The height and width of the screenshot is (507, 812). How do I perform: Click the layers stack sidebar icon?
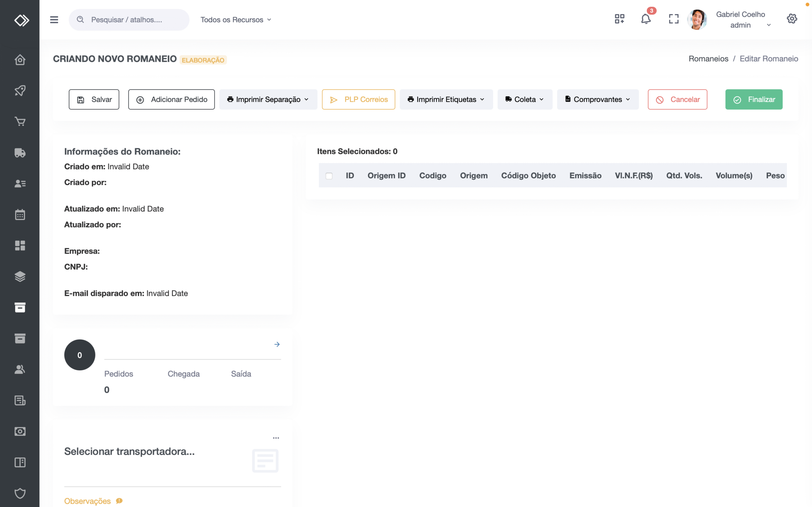(20, 276)
